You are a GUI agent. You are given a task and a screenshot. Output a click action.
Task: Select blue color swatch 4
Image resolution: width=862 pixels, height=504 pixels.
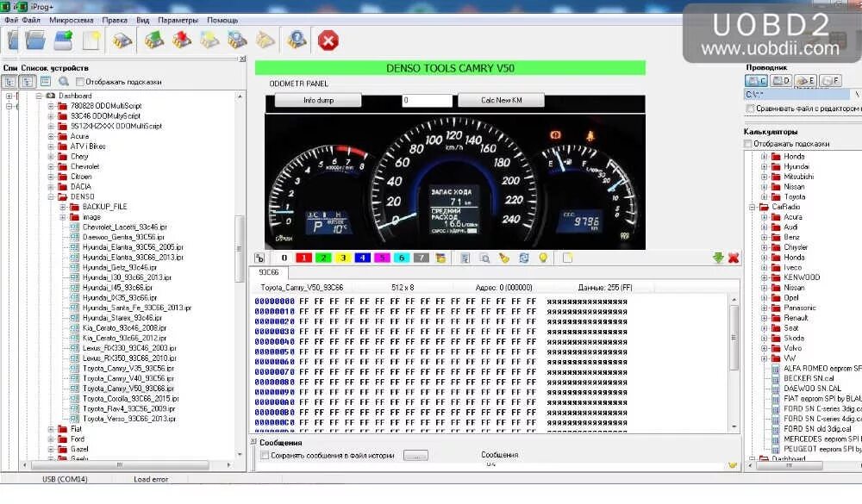pyautogui.click(x=362, y=258)
